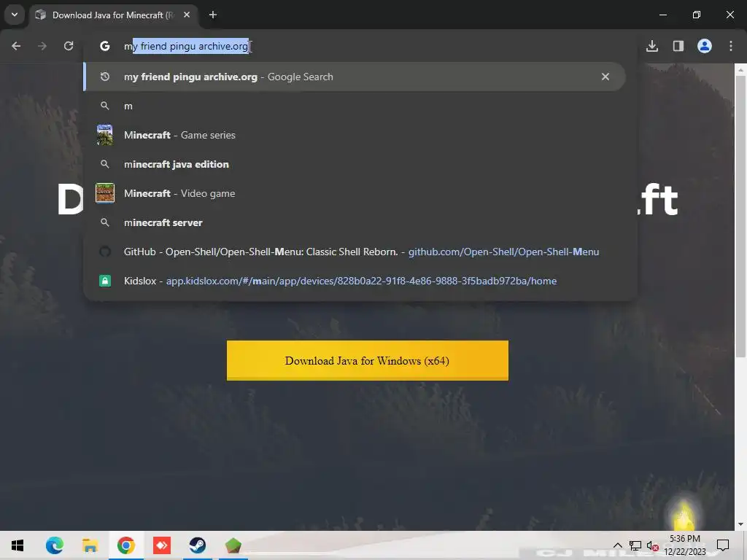This screenshot has width=747, height=560.
Task: Click magnifier icon beside 'm' suggestion
Action: click(105, 106)
